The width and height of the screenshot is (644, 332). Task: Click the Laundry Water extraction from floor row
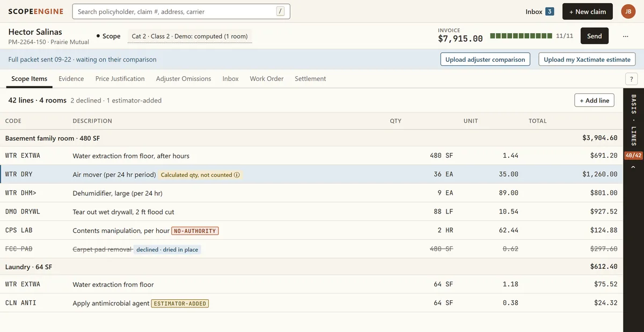[311, 284]
